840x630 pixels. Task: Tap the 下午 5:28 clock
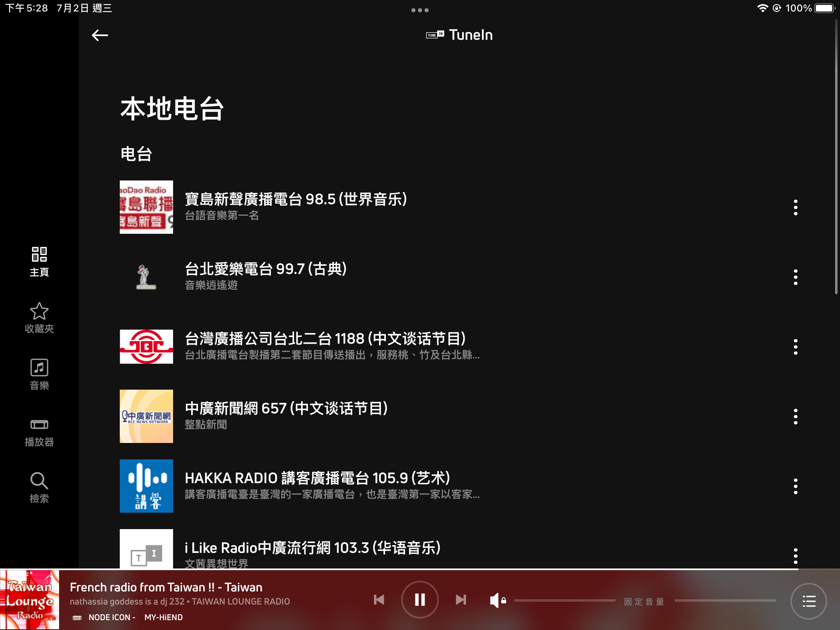(x=27, y=8)
